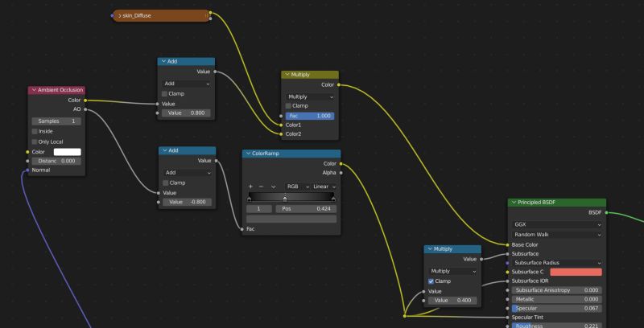Click the Pos 0.424 field in ColorRamp
Image resolution: width=644 pixels, height=328 pixels.
pyautogui.click(x=305, y=209)
